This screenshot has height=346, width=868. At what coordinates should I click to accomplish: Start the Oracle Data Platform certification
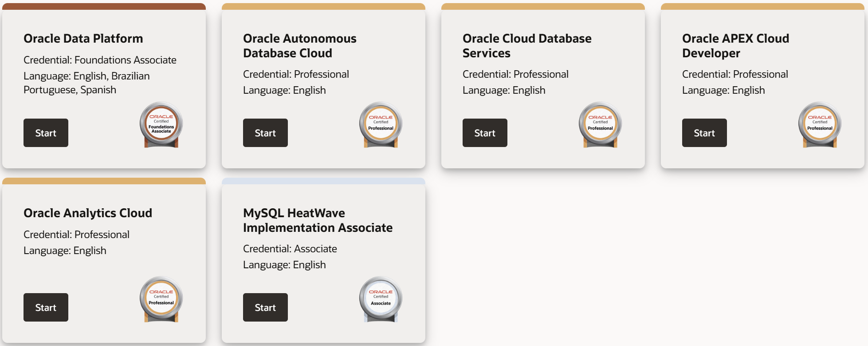(x=46, y=133)
